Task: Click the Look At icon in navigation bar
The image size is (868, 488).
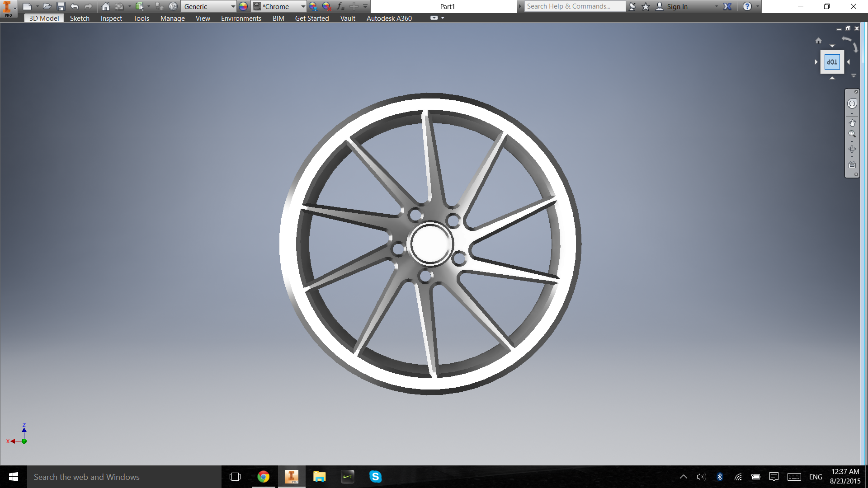Action: (852, 165)
